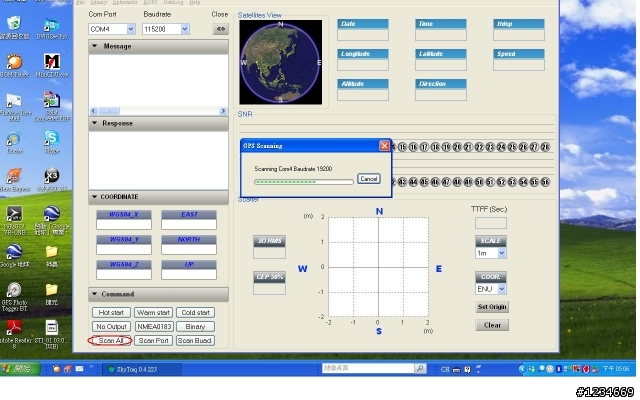Launch the Adobe Reader 8 desktop shortcut
This screenshot has width=640, height=400.
point(14,328)
